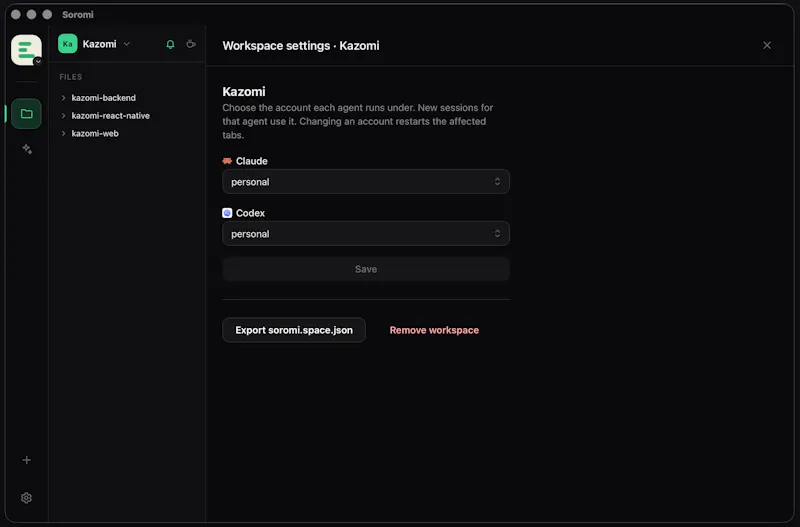Click the notifications bell icon
Image resolution: width=800 pixels, height=527 pixels.
pyautogui.click(x=170, y=44)
